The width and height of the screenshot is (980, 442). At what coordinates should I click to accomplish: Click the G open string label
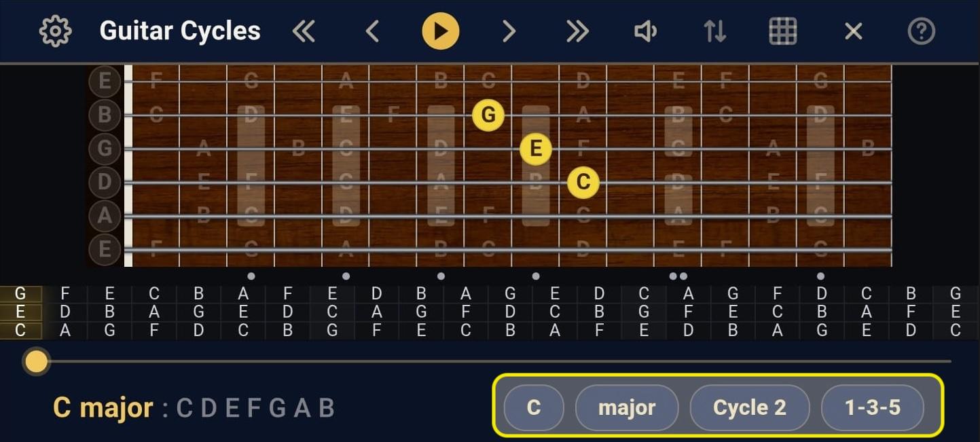(x=105, y=149)
